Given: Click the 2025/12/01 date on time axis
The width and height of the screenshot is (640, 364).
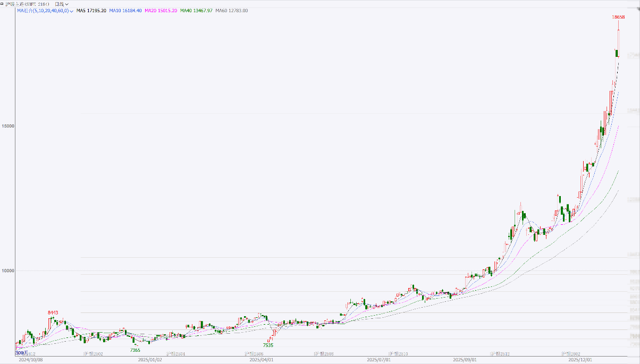Looking at the screenshot, I should pos(580,360).
